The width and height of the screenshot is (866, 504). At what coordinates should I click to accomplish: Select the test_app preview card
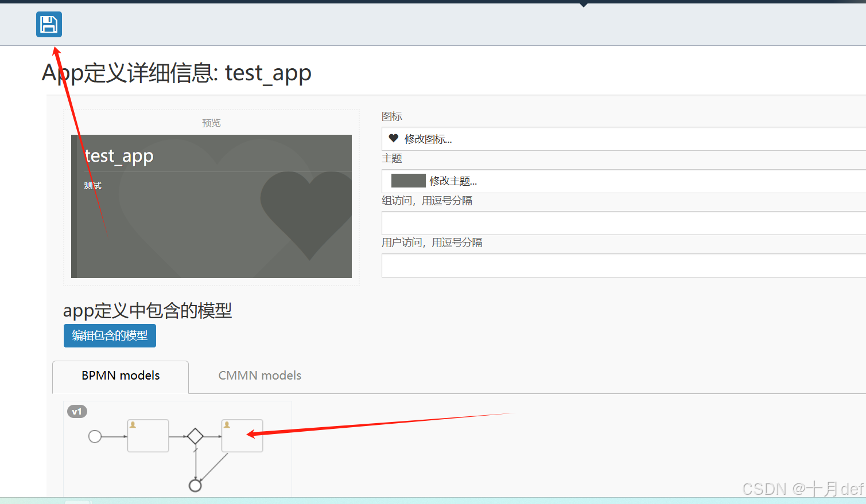coord(211,206)
